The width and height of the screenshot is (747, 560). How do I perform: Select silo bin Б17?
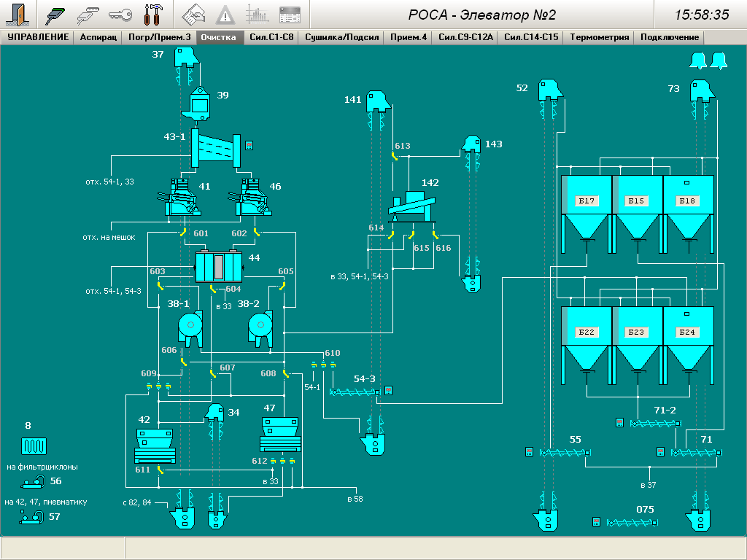point(587,201)
